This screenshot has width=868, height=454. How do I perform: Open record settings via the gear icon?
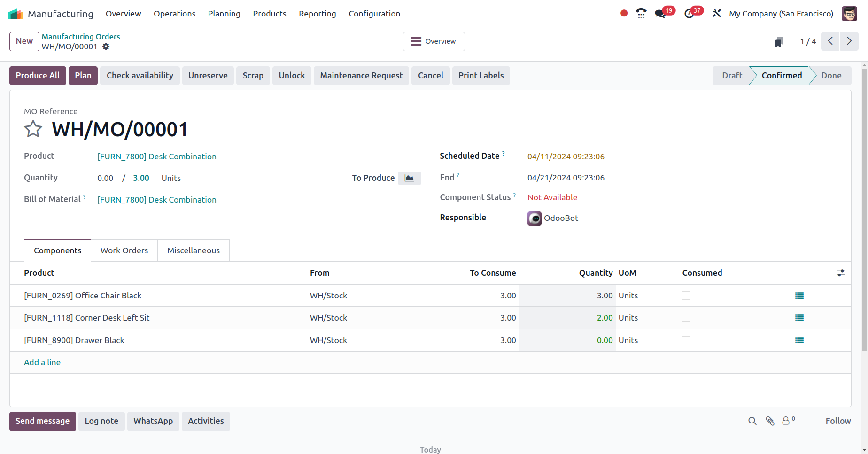(106, 47)
